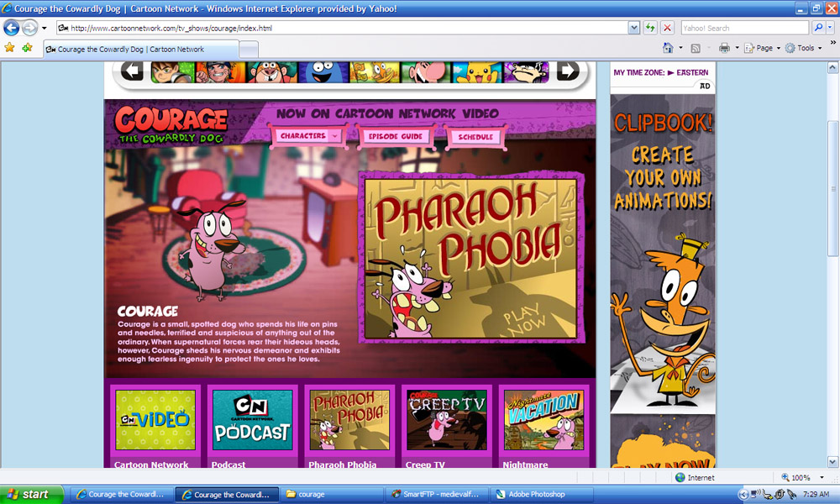This screenshot has width=840, height=504.
Task: Open the CN Video tile
Action: (x=155, y=420)
